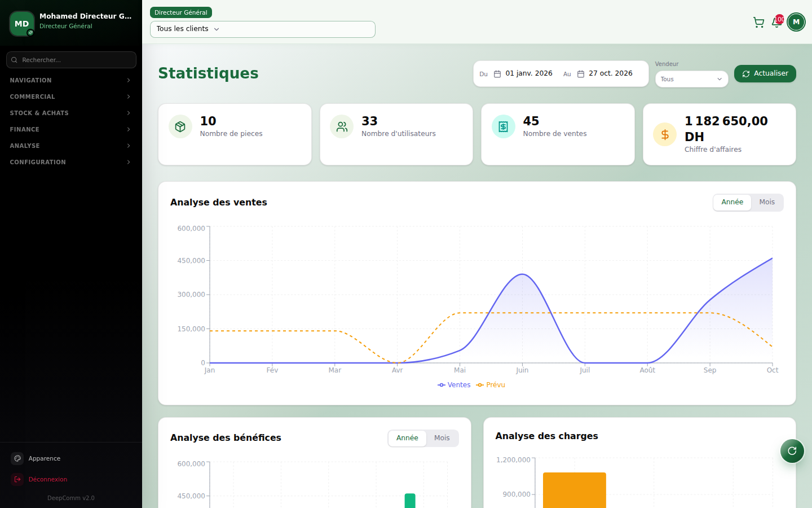The width and height of the screenshot is (812, 508).
Task: Click the refresh icon inside Actualiser button
Action: pyautogui.click(x=746, y=74)
